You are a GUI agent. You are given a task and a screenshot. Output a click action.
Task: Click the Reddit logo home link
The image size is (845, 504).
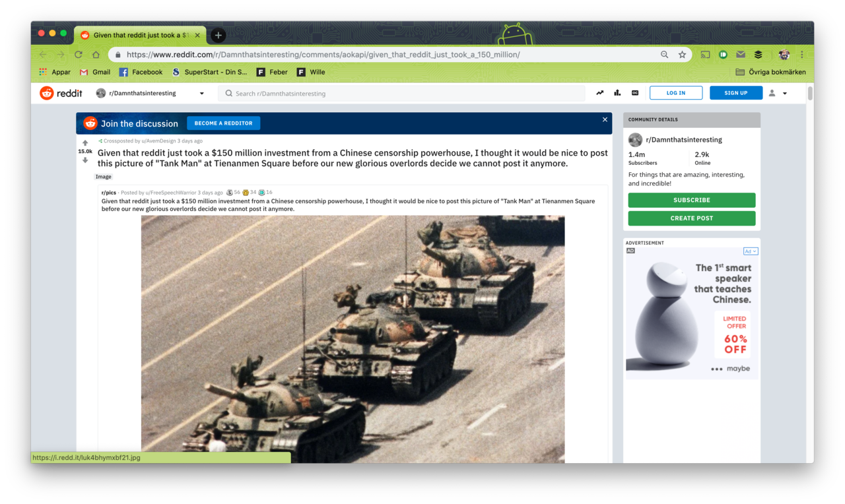click(61, 93)
